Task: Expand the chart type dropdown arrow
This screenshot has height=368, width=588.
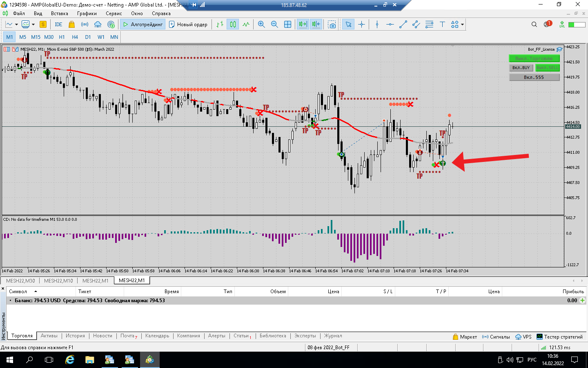Action: pyautogui.click(x=16, y=25)
